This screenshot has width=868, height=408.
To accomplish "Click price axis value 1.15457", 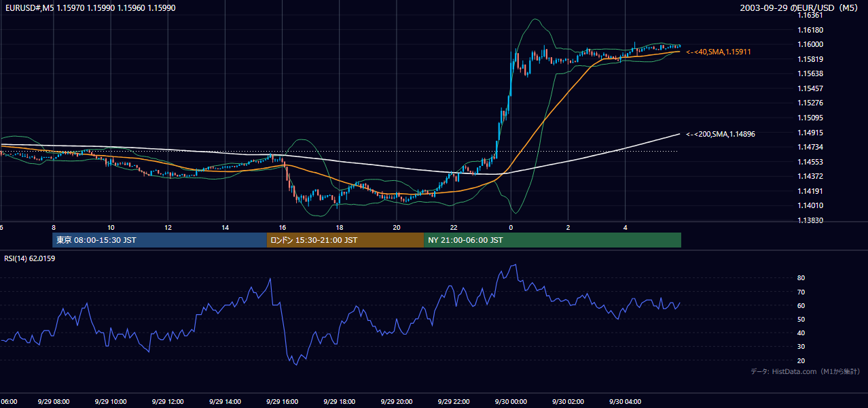I will [x=810, y=88].
